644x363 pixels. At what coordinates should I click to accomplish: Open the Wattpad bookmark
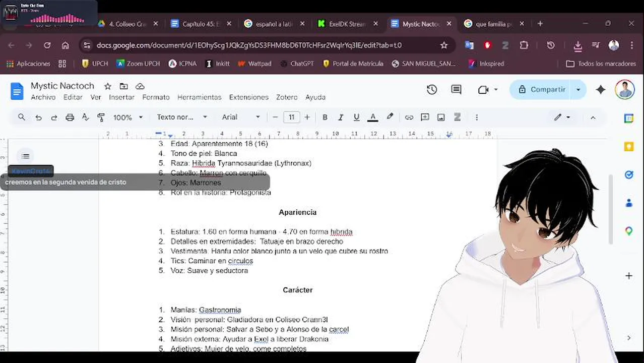click(x=254, y=64)
